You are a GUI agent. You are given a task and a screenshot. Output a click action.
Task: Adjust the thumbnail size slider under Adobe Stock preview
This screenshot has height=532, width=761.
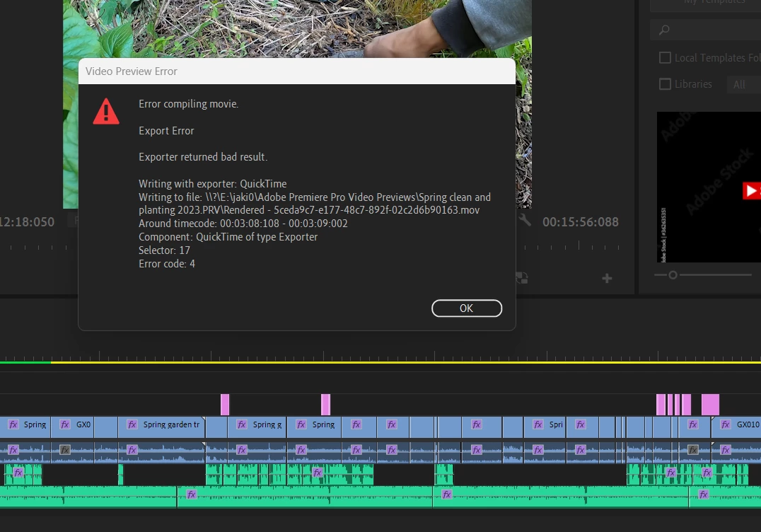[x=673, y=275]
